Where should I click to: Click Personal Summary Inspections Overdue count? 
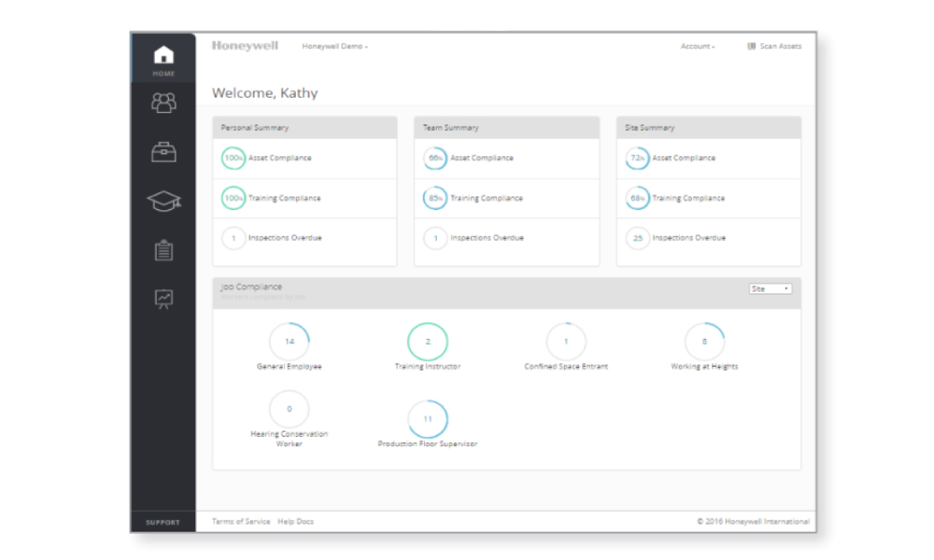233,238
